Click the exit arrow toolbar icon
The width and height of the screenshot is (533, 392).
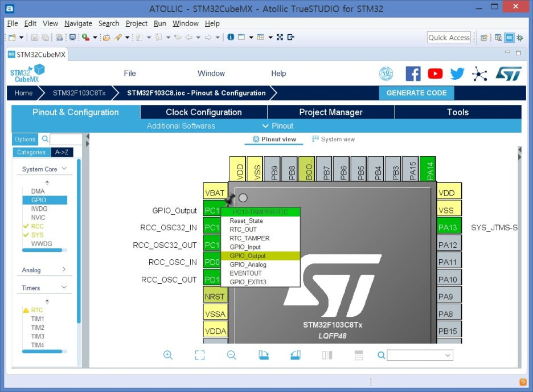click(x=290, y=37)
